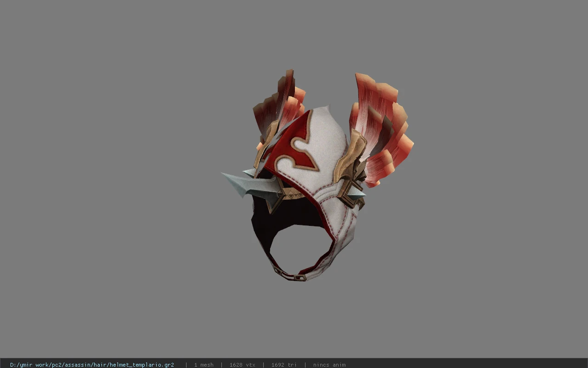
Task: Click the helmet 3D model in viewport
Action: (x=317, y=175)
